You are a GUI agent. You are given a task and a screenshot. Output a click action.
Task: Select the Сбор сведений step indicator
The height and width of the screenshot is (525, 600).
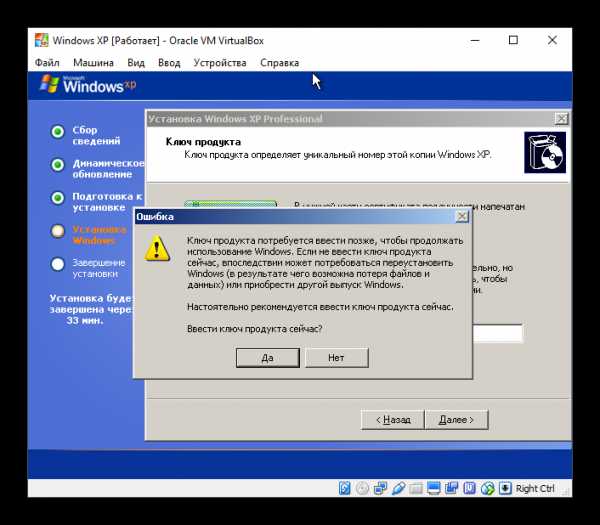point(58,132)
